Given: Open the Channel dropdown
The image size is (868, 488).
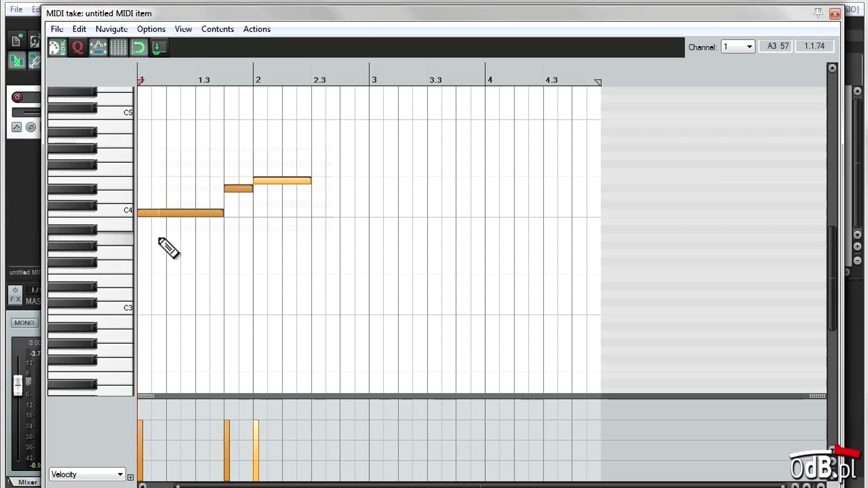Looking at the screenshot, I should click(738, 47).
